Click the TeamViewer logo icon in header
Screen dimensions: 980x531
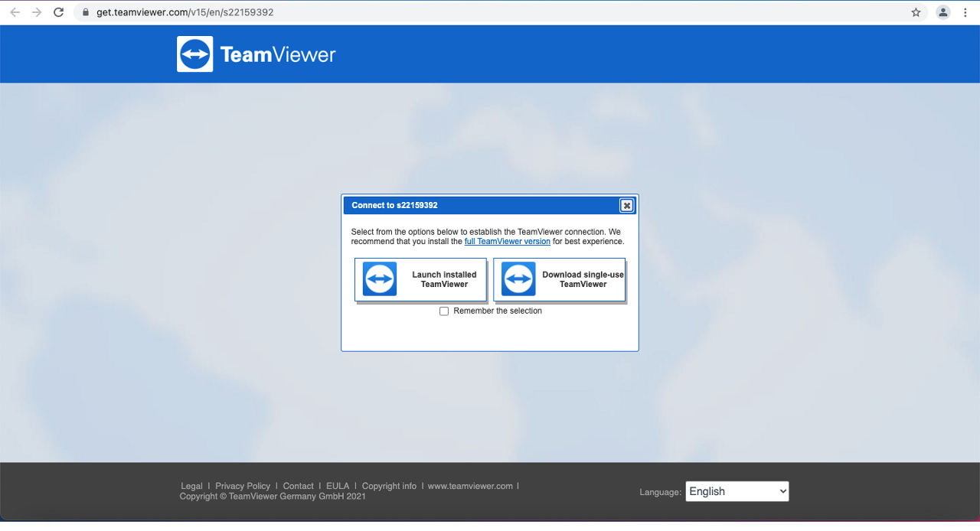[x=194, y=54]
